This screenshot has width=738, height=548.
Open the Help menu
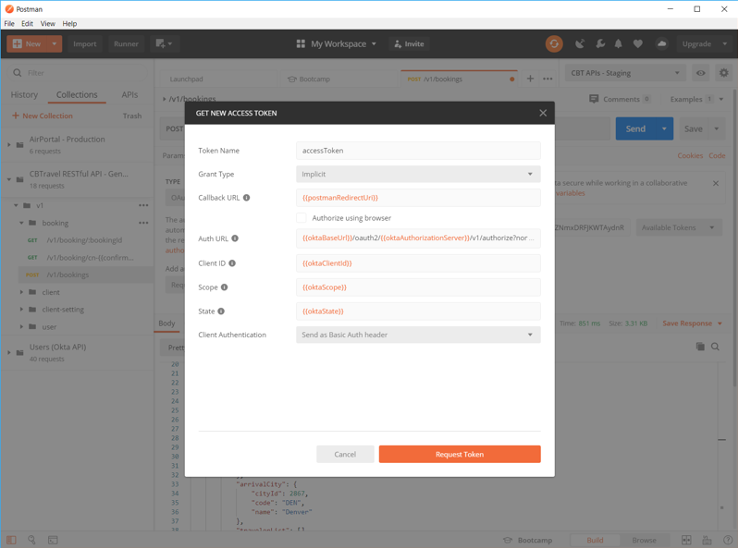point(70,24)
